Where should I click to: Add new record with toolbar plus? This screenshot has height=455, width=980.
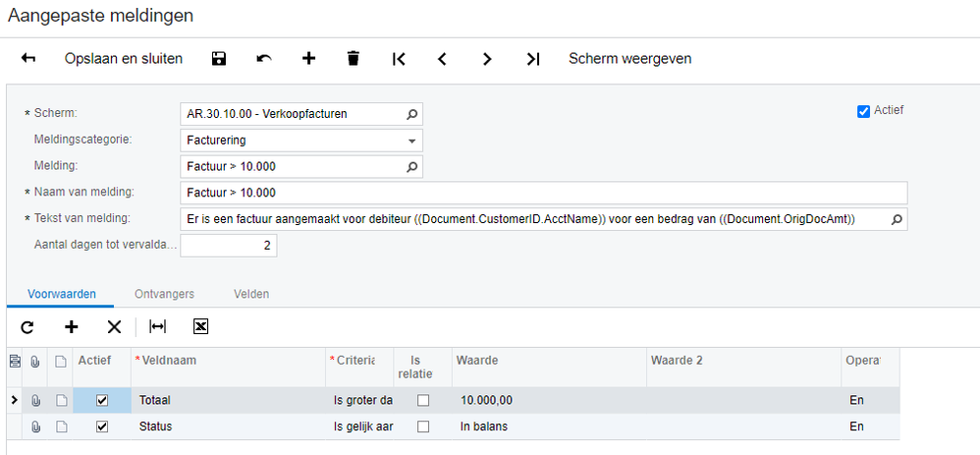[x=308, y=59]
